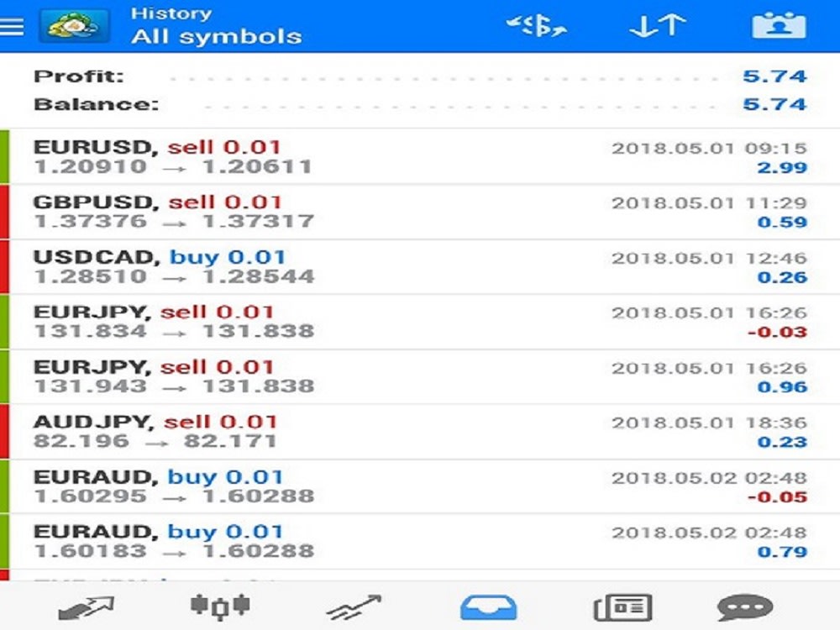This screenshot has width=840, height=630.
Task: Switch to the candlestick Chart tab
Action: [x=220, y=607]
